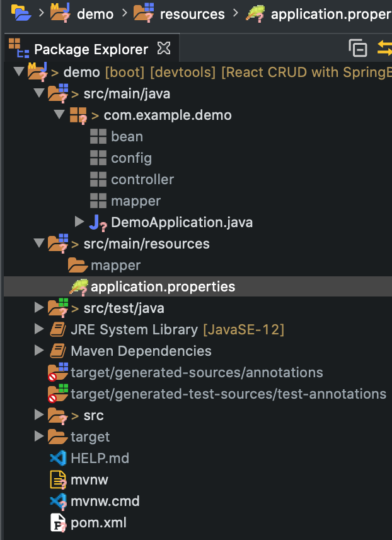Click the controller package icon

click(98, 179)
